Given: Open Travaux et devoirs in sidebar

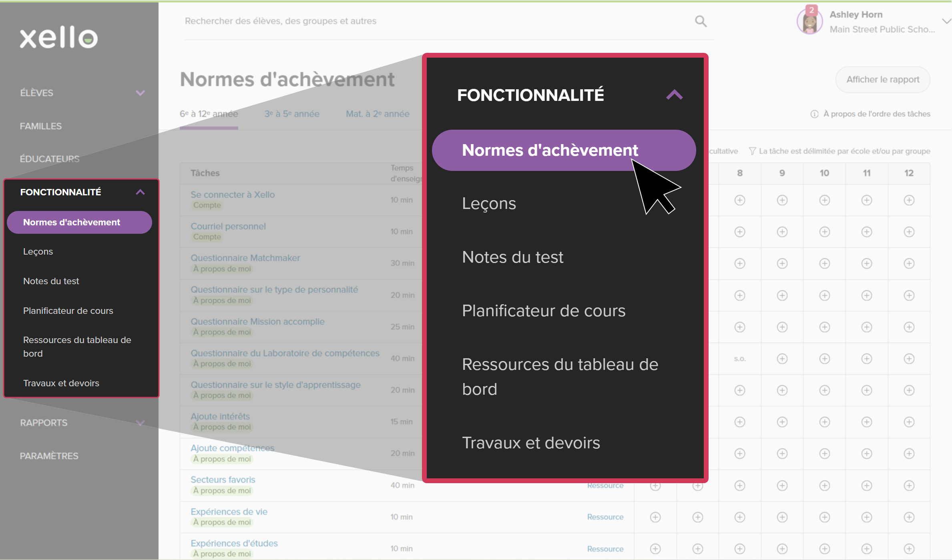Looking at the screenshot, I should [61, 383].
